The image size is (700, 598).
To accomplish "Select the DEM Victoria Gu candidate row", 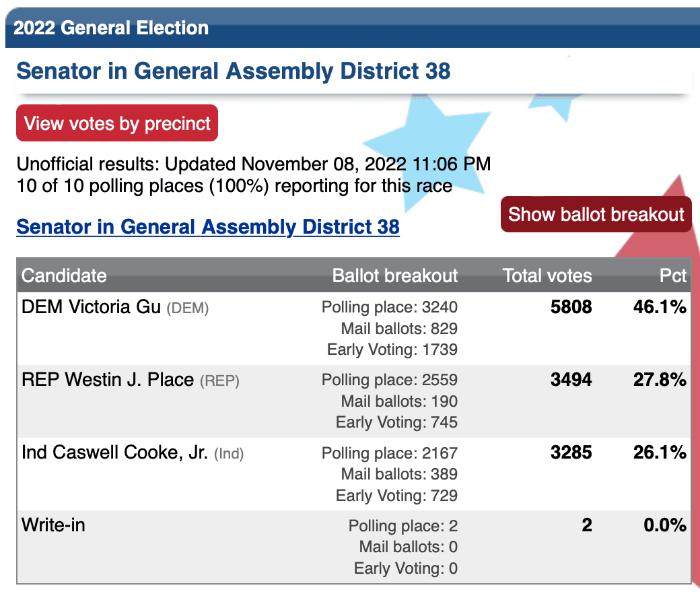I will point(353,328).
